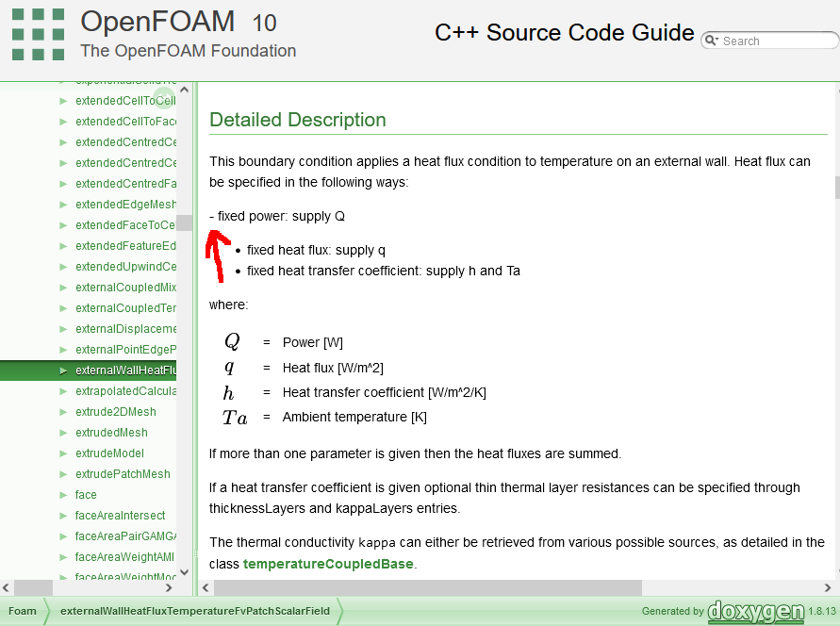This screenshot has height=626, width=840.
Task: Open the extendedEdgeMesh tree link
Action: point(125,205)
